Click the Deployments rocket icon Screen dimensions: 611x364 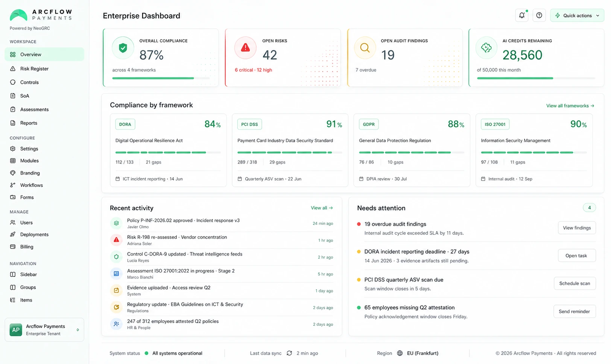(x=13, y=234)
